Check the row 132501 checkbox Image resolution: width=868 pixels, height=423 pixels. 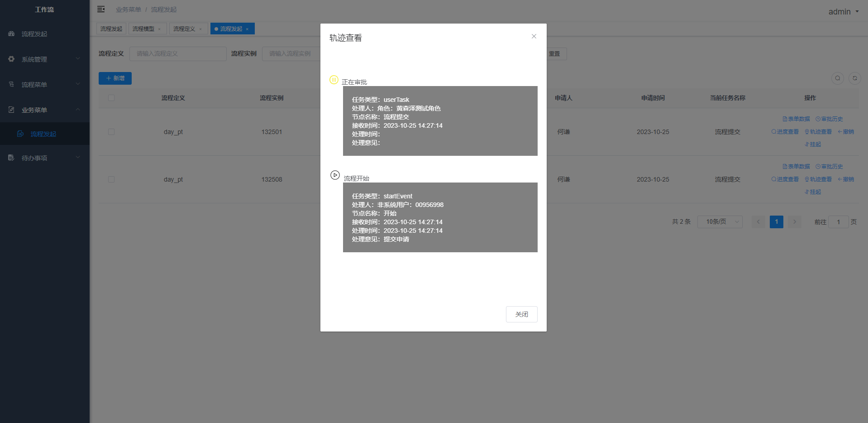(111, 132)
